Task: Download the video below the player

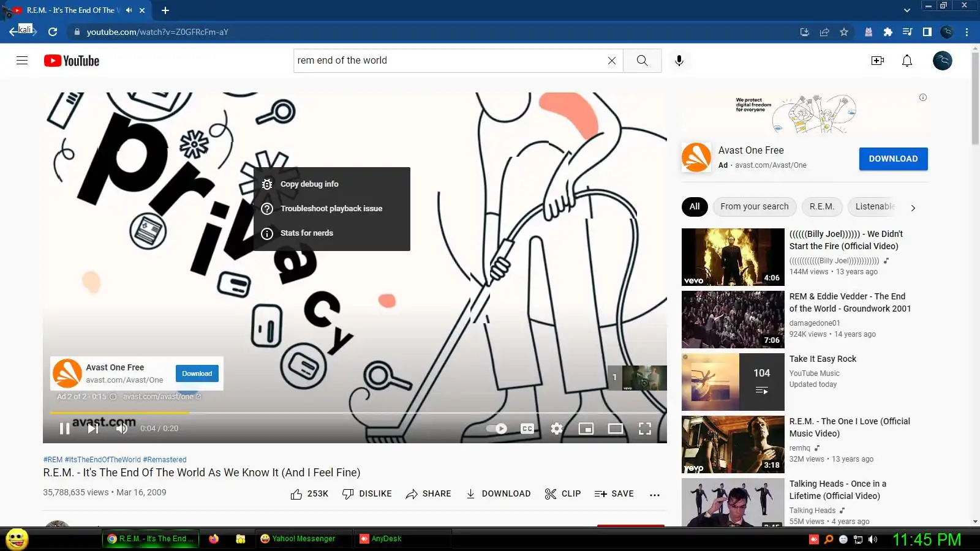Action: (498, 494)
